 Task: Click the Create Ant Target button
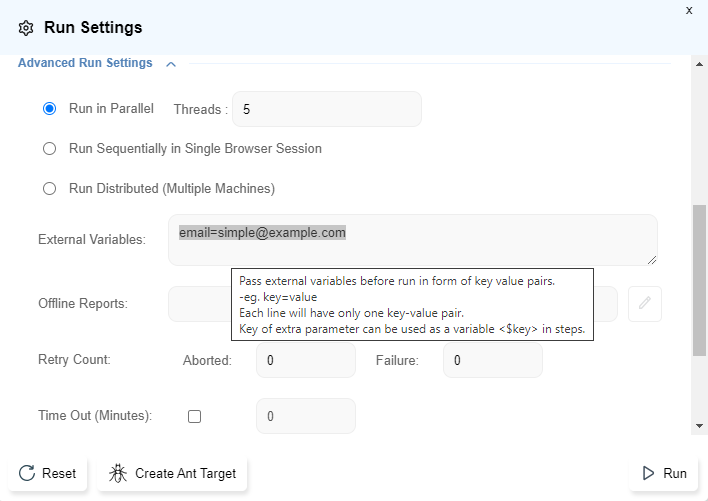tap(173, 473)
